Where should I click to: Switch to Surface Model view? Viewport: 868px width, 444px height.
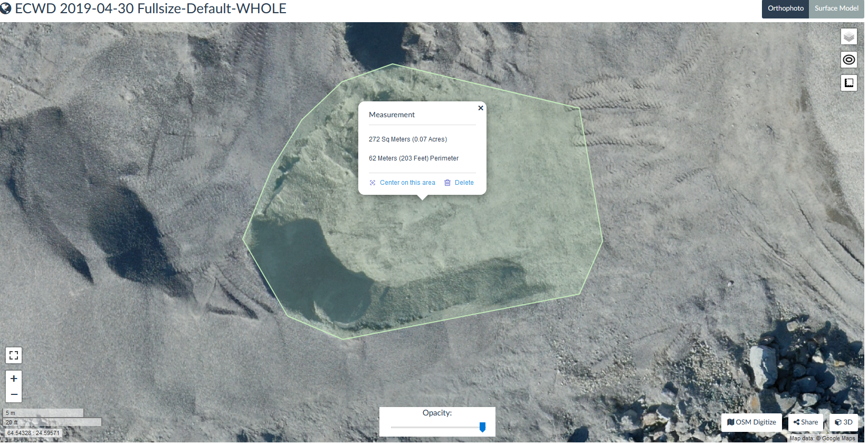pyautogui.click(x=836, y=9)
